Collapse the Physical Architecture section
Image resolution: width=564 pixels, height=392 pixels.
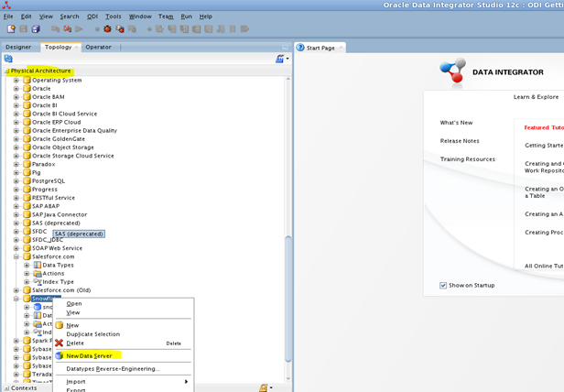(6, 71)
